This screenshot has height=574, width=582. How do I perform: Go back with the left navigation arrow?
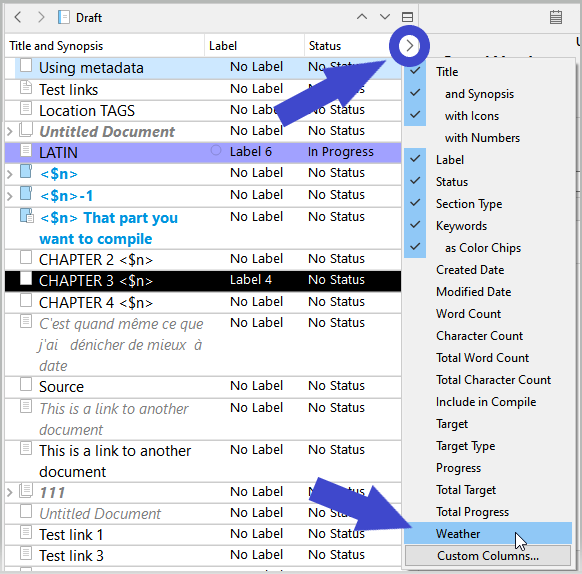coord(18,17)
